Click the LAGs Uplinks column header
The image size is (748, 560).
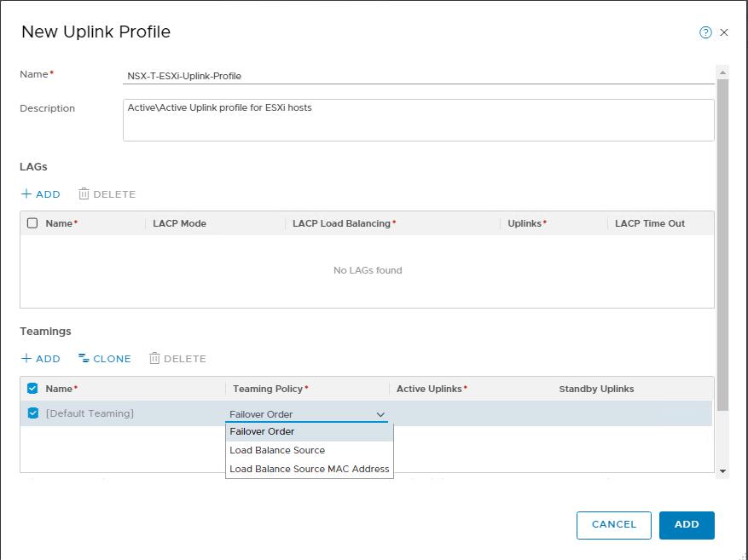point(526,223)
